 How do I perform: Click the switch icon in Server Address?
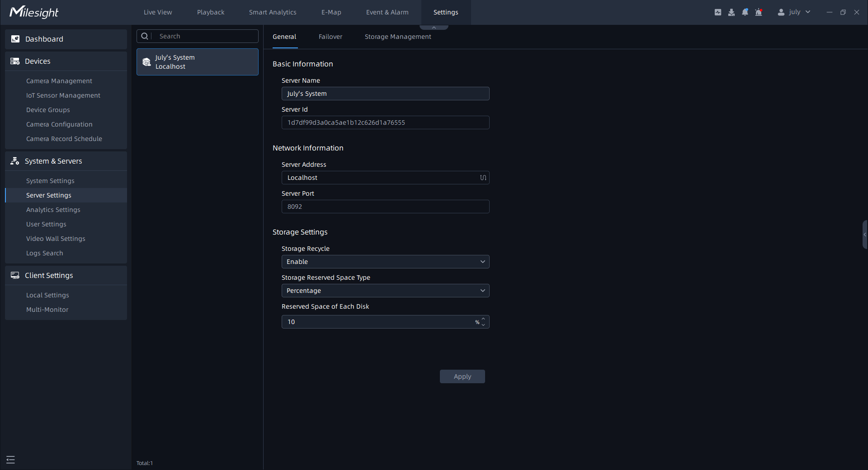(x=483, y=178)
